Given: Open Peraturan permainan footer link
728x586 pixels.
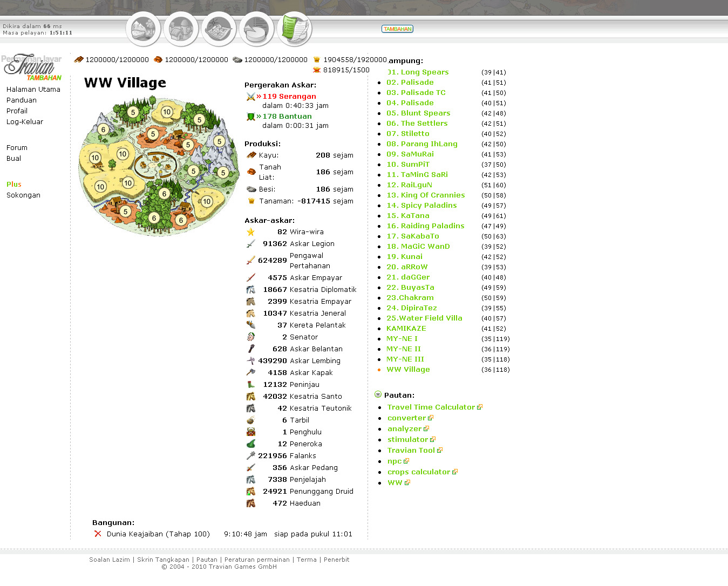Looking at the screenshot, I should point(257,560).
